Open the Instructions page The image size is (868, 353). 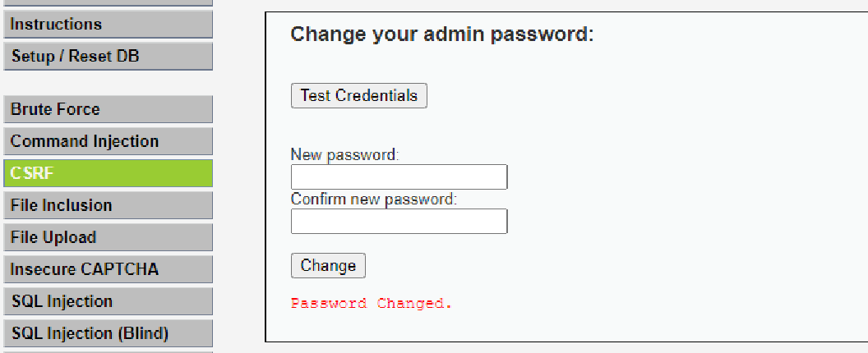[x=107, y=25]
